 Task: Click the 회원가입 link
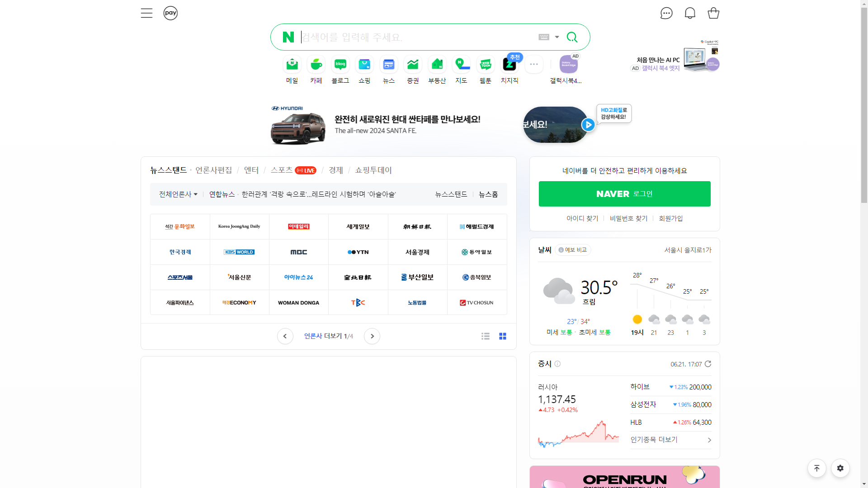[x=670, y=218]
